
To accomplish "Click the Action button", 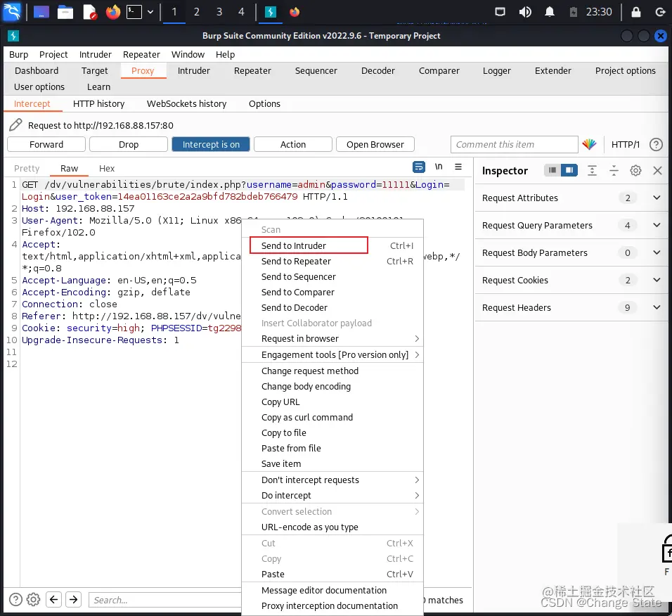I will (x=293, y=144).
